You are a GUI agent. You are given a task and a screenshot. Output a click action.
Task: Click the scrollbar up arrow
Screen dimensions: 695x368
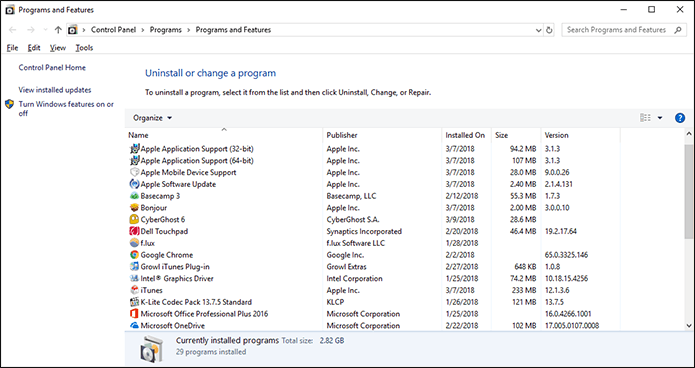[x=689, y=133]
